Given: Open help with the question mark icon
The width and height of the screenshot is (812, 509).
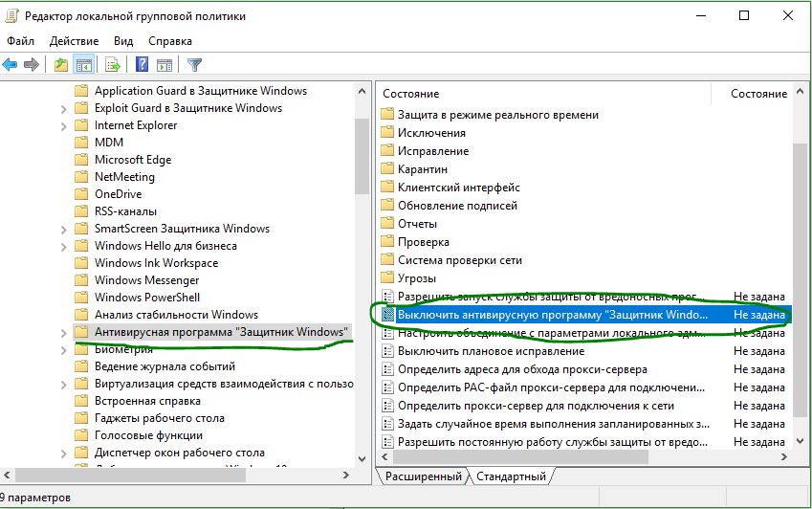Looking at the screenshot, I should point(142,65).
